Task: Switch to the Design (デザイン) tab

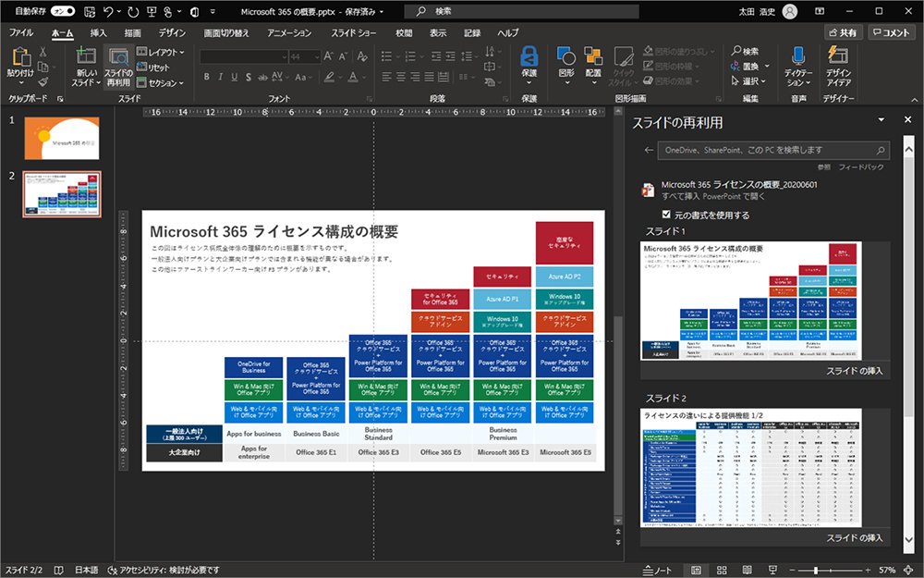Action: click(x=172, y=33)
